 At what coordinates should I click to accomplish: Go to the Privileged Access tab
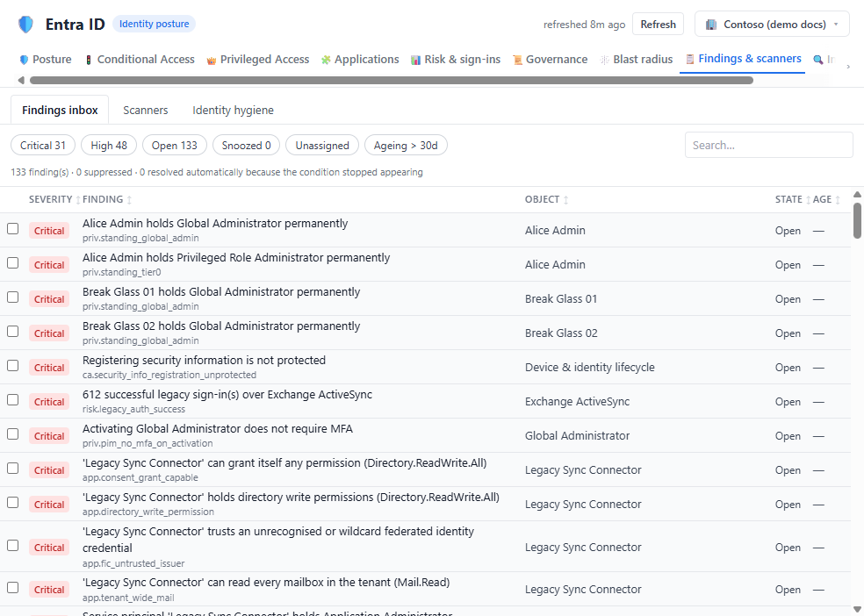click(x=258, y=60)
